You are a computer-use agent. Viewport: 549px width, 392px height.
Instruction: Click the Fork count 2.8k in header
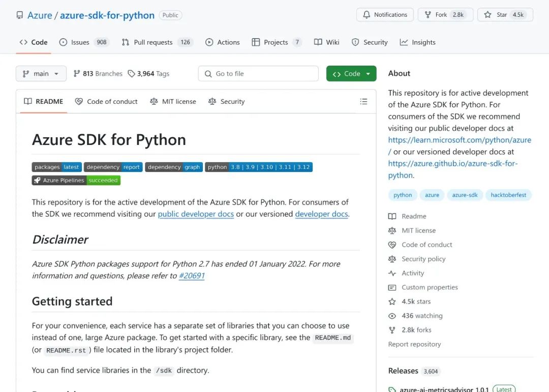coord(458,15)
